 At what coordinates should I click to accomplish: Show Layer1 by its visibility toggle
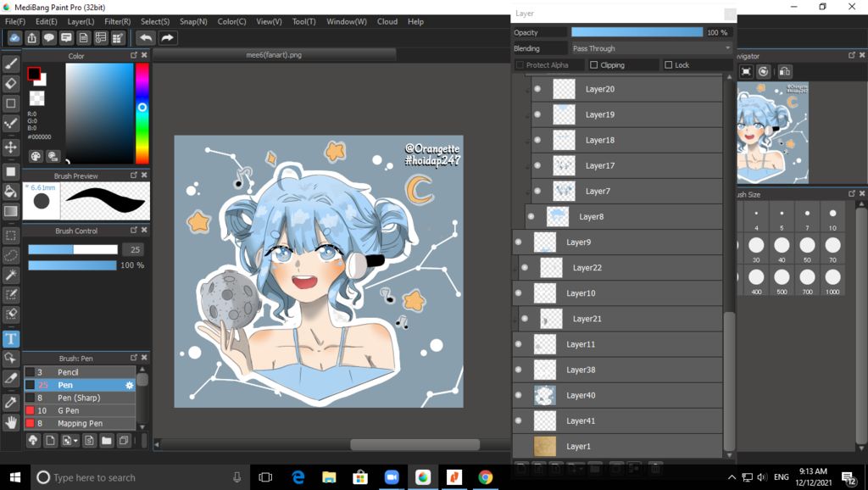(519, 446)
